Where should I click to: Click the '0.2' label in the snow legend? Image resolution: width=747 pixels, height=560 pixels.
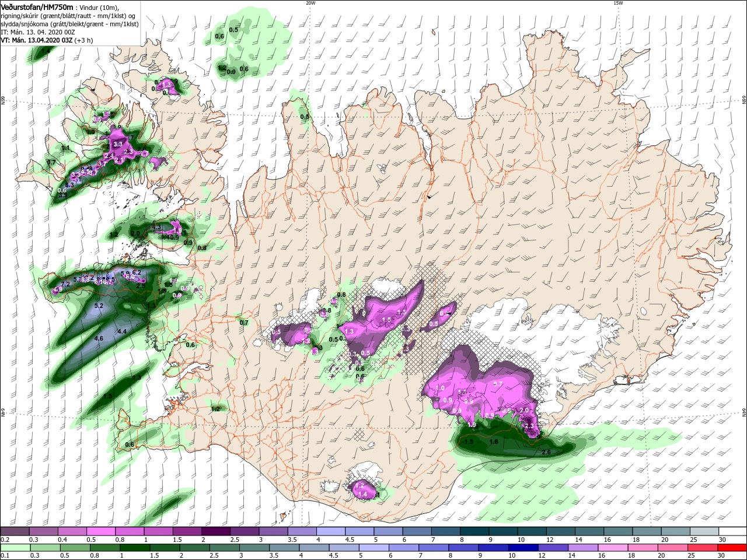(x=4, y=540)
